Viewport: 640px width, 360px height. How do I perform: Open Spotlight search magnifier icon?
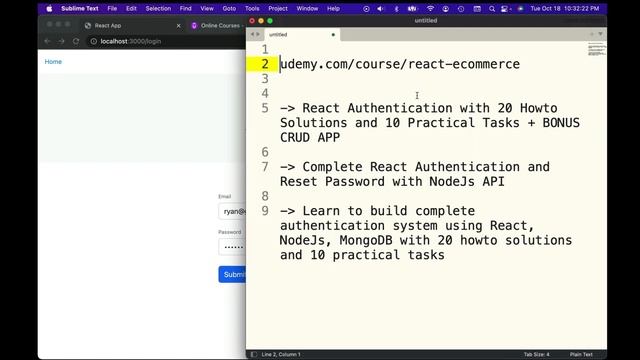pos(492,9)
